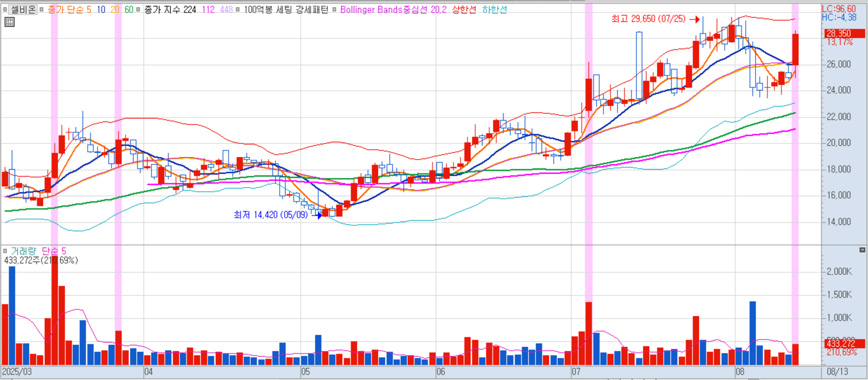Viewport: 868px width, 380px height.
Task: Click the 18,000 price axis label
Action: click(839, 169)
